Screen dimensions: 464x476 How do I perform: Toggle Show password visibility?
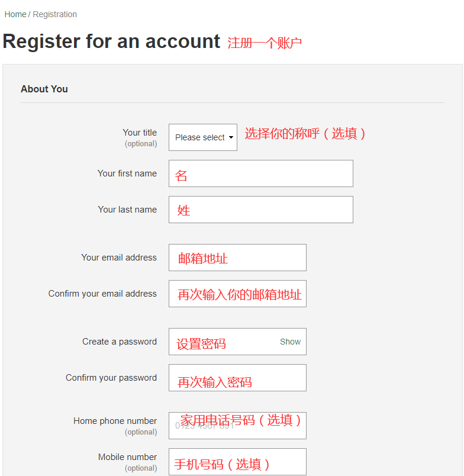pyautogui.click(x=290, y=342)
